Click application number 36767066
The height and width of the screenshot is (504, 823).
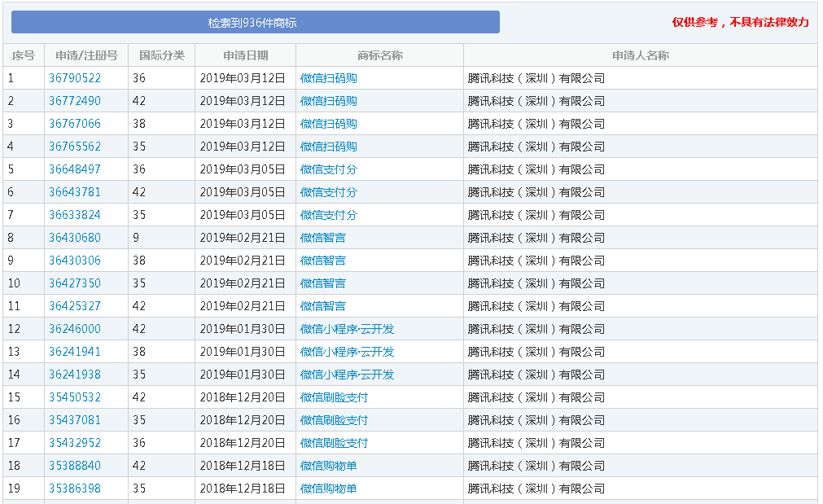[x=75, y=124]
